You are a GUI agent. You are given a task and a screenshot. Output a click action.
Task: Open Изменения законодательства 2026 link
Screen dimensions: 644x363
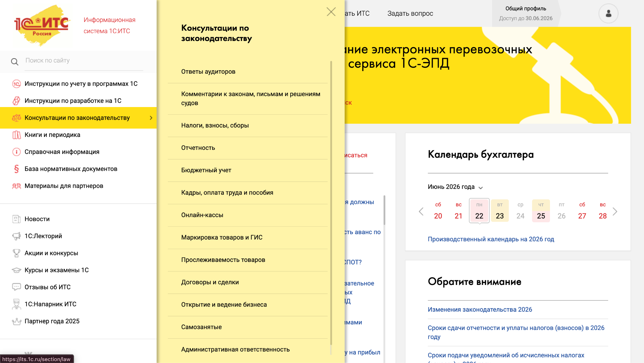pos(480,309)
